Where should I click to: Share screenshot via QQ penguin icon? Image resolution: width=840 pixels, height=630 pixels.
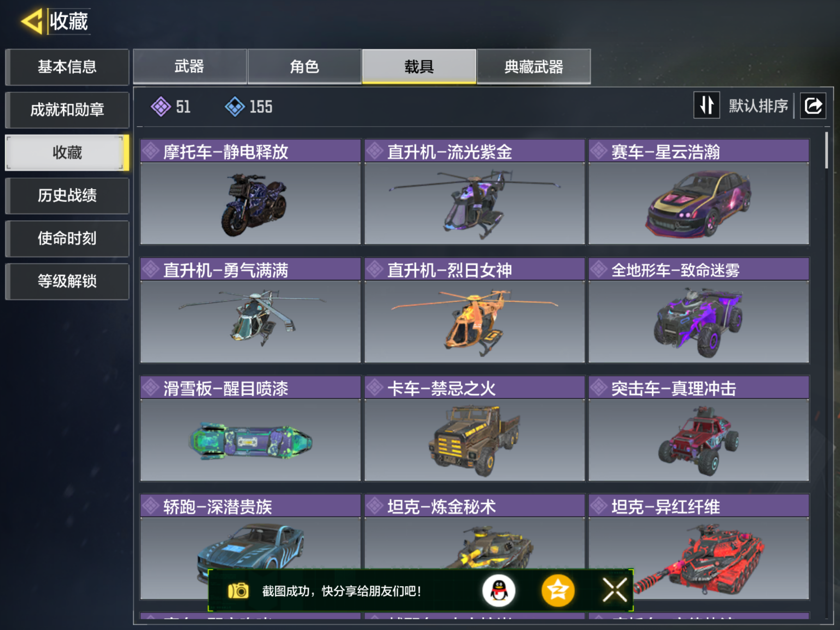[x=499, y=591]
